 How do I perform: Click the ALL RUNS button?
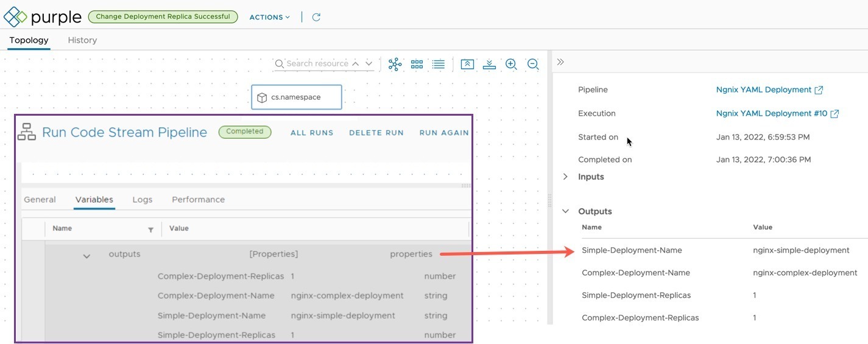point(312,133)
